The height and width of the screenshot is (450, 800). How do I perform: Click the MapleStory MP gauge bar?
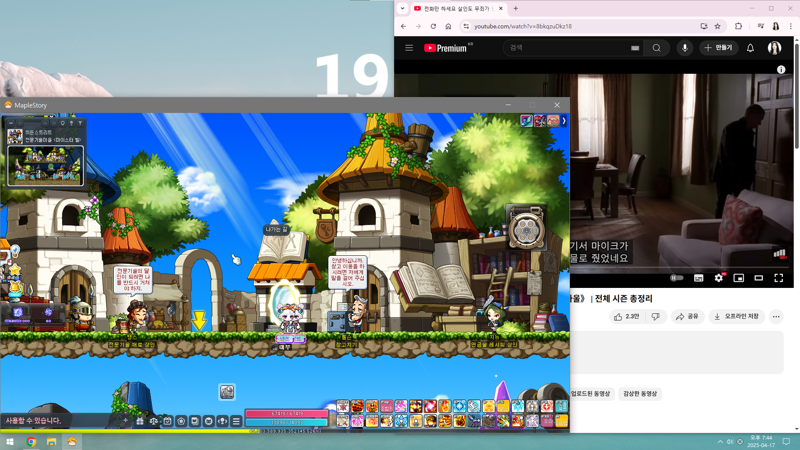[286, 422]
